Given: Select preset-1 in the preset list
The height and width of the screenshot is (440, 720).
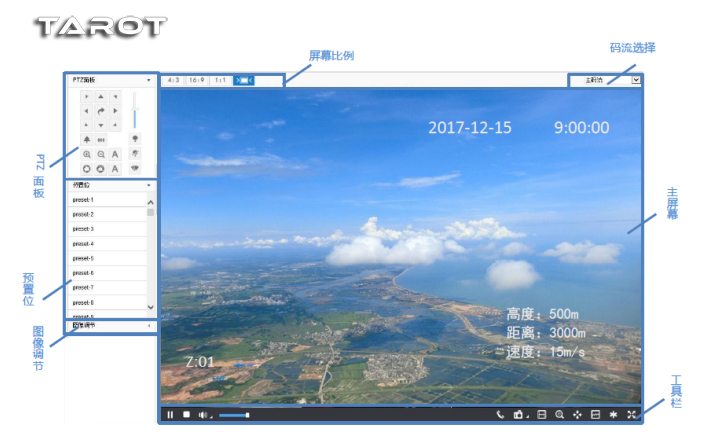Looking at the screenshot, I should (107, 200).
